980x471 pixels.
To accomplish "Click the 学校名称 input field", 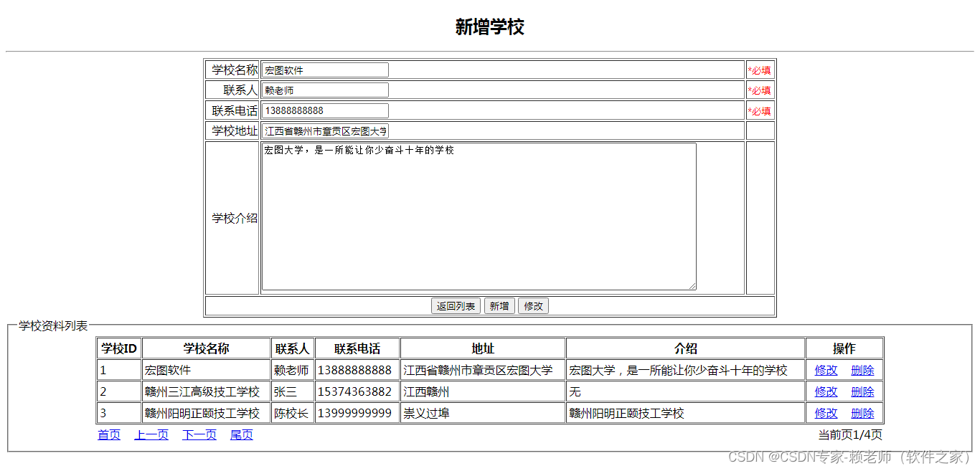I will pos(325,70).
